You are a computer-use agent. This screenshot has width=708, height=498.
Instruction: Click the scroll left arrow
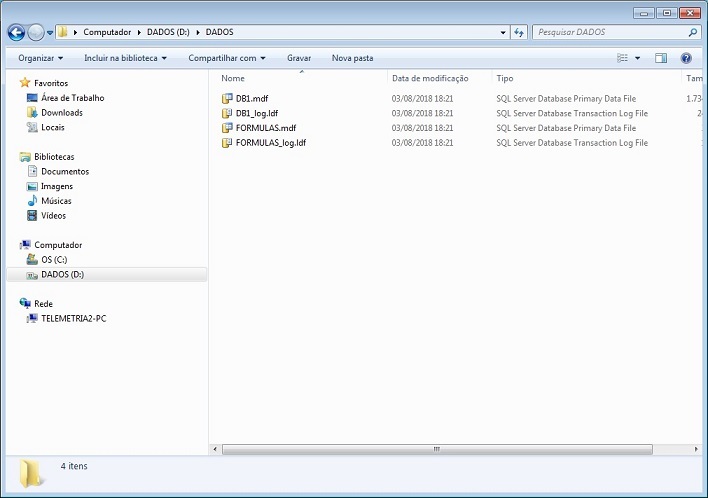[215, 449]
